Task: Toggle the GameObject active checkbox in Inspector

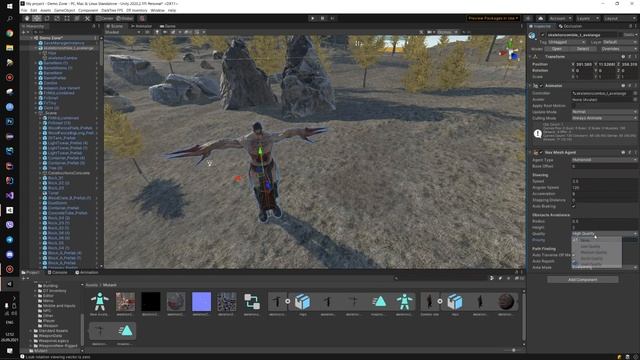Action: [542, 35]
